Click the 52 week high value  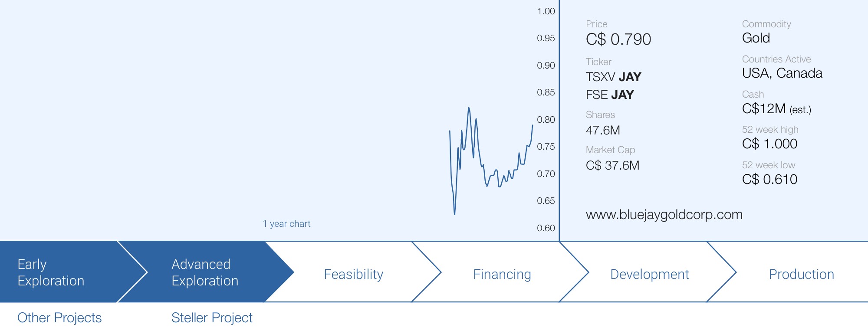[769, 144]
